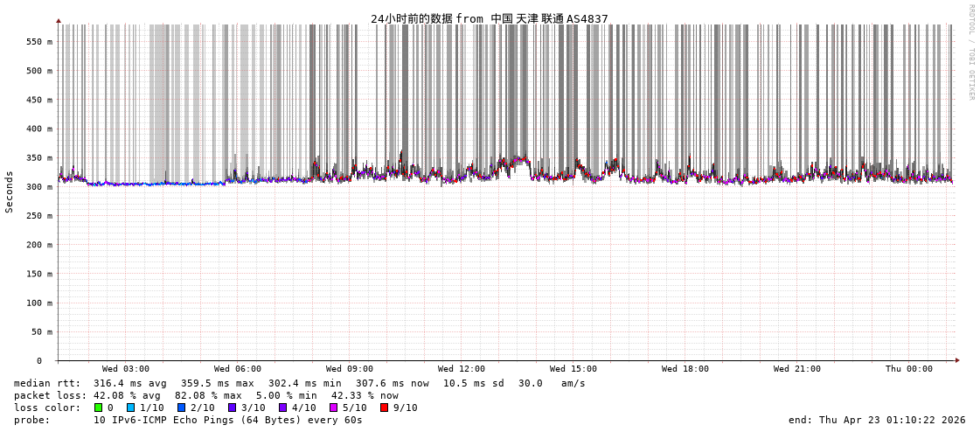The width and height of the screenshot is (980, 432).
Task: Click the Wed 03:00 time axis label
Action: pos(126,369)
